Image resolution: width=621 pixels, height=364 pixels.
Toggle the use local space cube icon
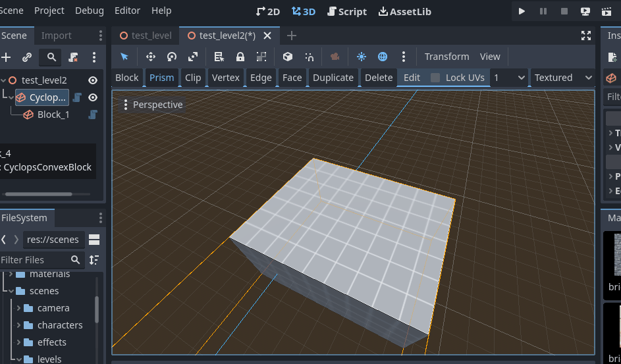pyautogui.click(x=288, y=57)
